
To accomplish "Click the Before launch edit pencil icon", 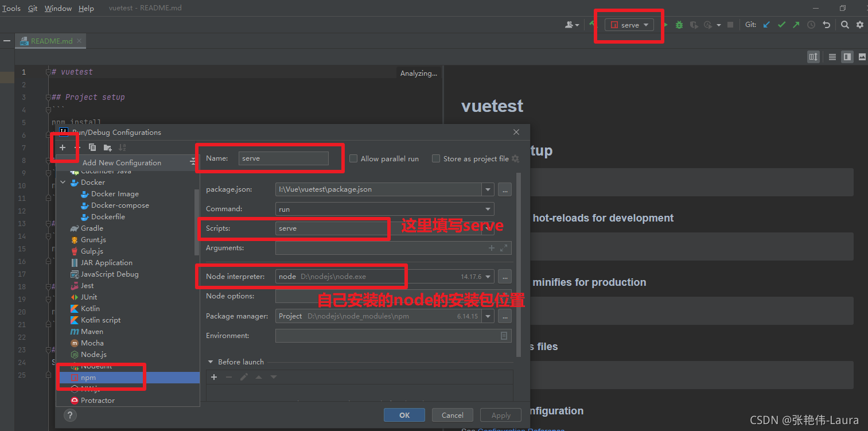I will (244, 377).
